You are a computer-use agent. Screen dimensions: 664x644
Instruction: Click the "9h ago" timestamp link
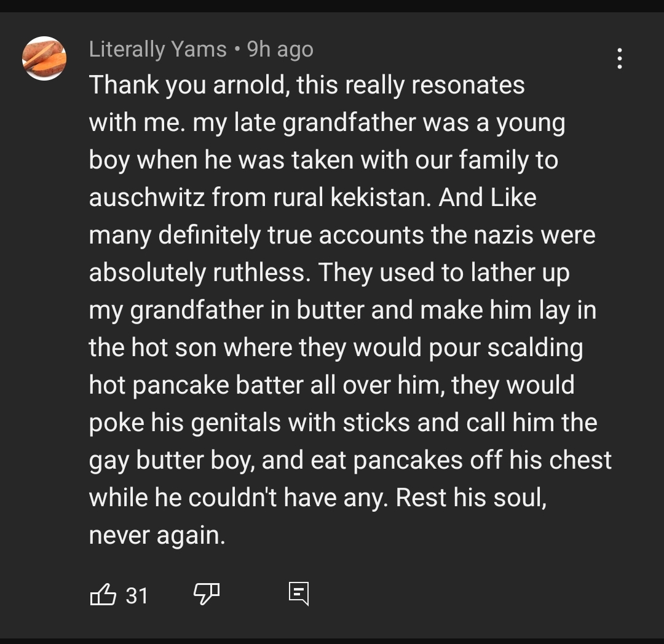click(x=280, y=49)
